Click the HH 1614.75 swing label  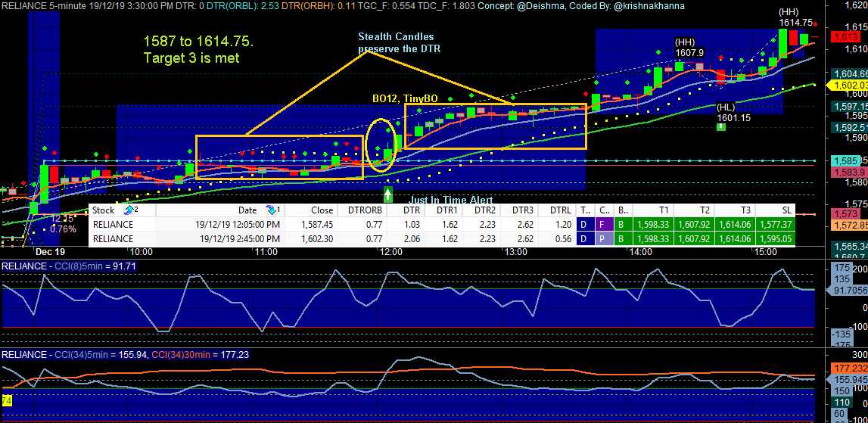point(795,17)
